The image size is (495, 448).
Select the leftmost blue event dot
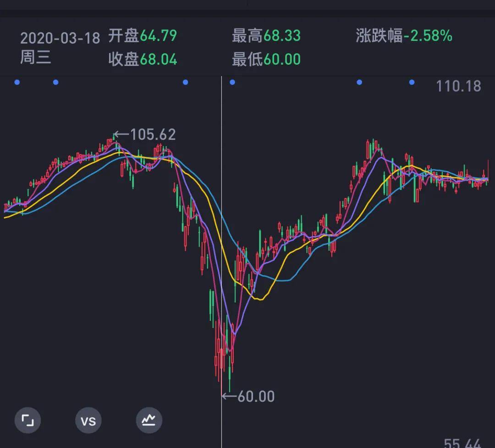(17, 82)
